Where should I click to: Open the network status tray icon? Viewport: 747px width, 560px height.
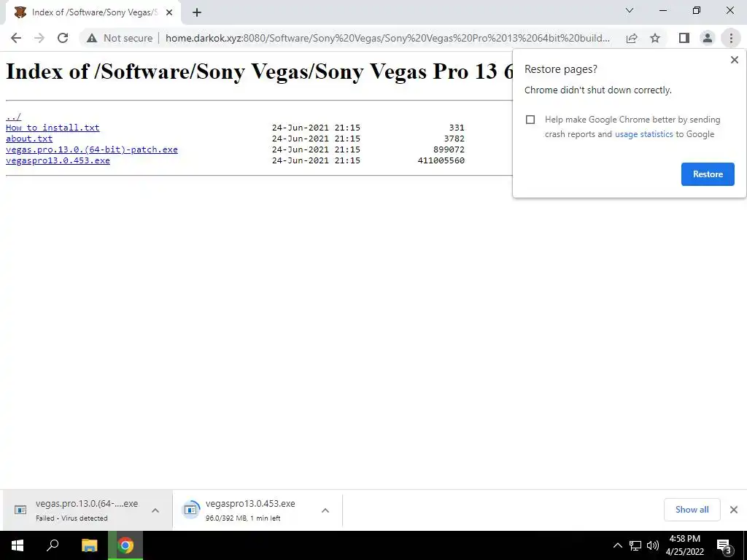coord(635,545)
